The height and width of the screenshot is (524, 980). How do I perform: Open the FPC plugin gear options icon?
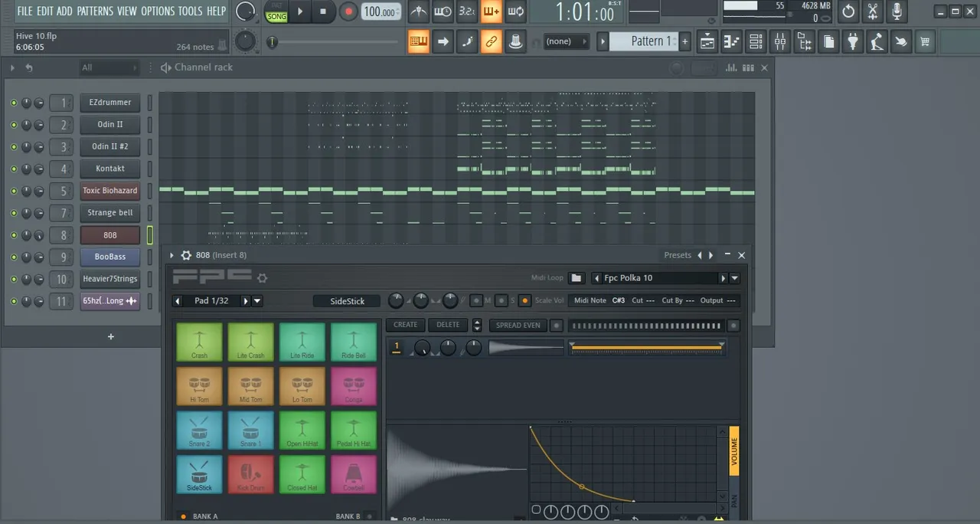pos(262,278)
